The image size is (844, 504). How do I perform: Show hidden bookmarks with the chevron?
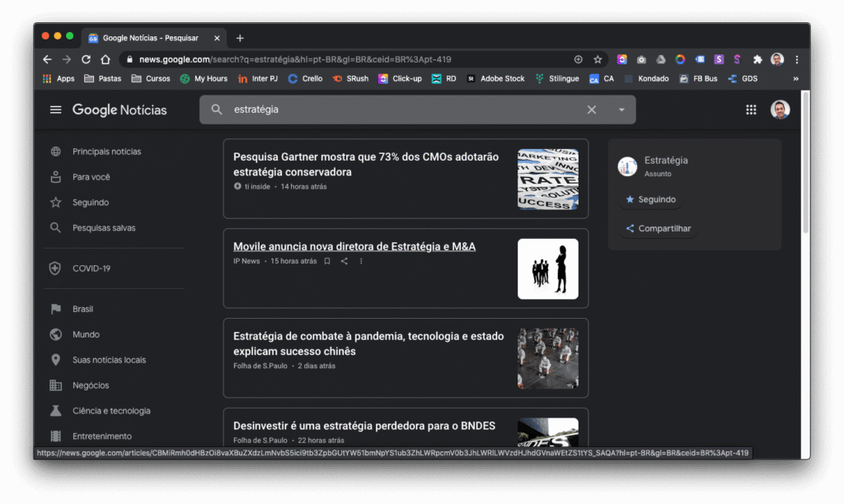tap(795, 78)
